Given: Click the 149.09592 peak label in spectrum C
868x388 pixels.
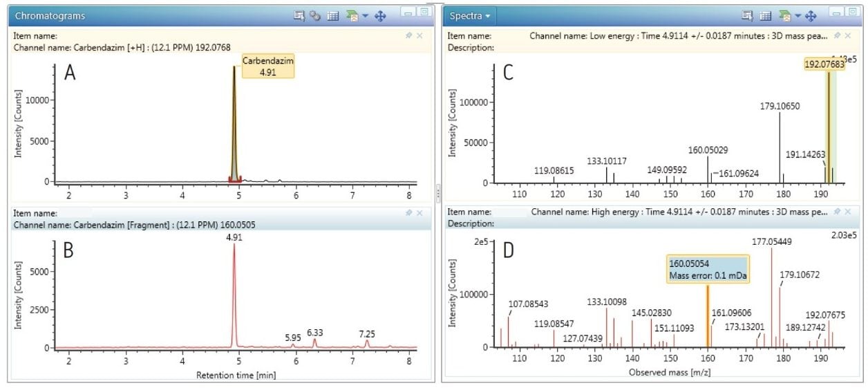Looking at the screenshot, I should point(667,169).
